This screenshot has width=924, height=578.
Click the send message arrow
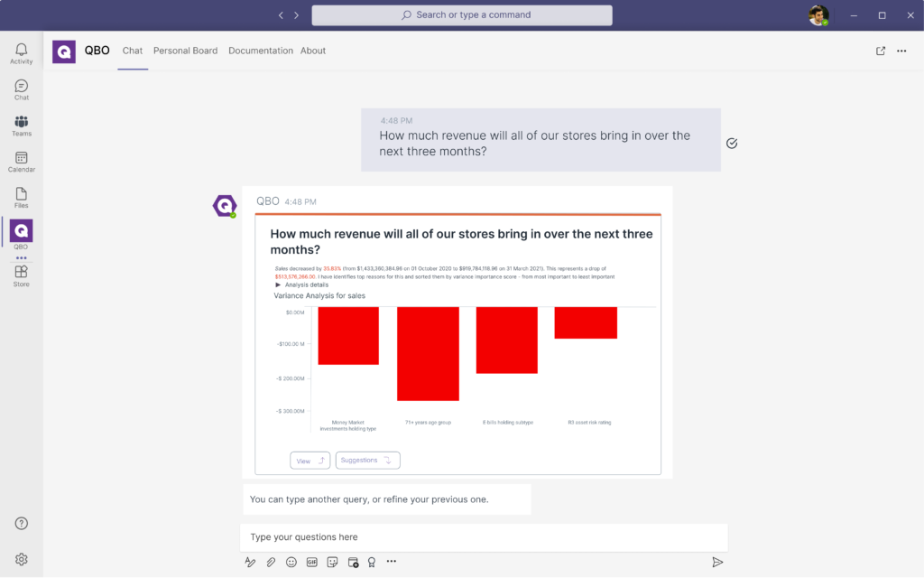pos(717,562)
